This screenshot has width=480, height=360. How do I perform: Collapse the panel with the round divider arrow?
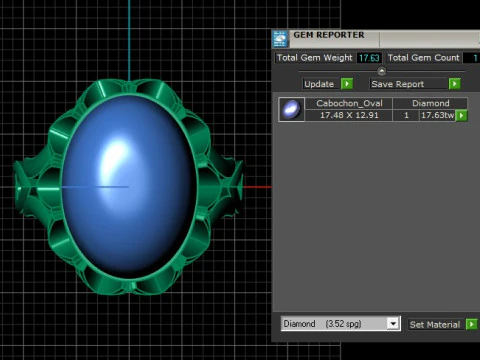pos(382,71)
